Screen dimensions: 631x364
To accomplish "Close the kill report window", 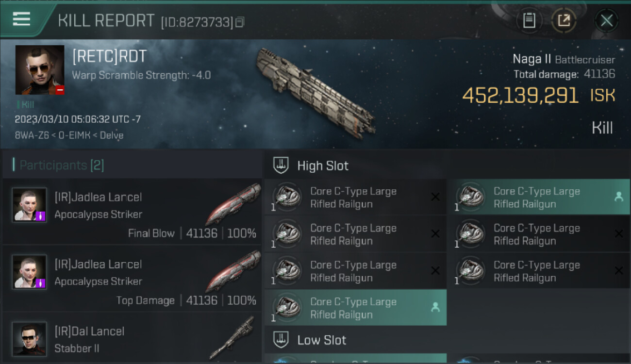I will click(606, 20).
